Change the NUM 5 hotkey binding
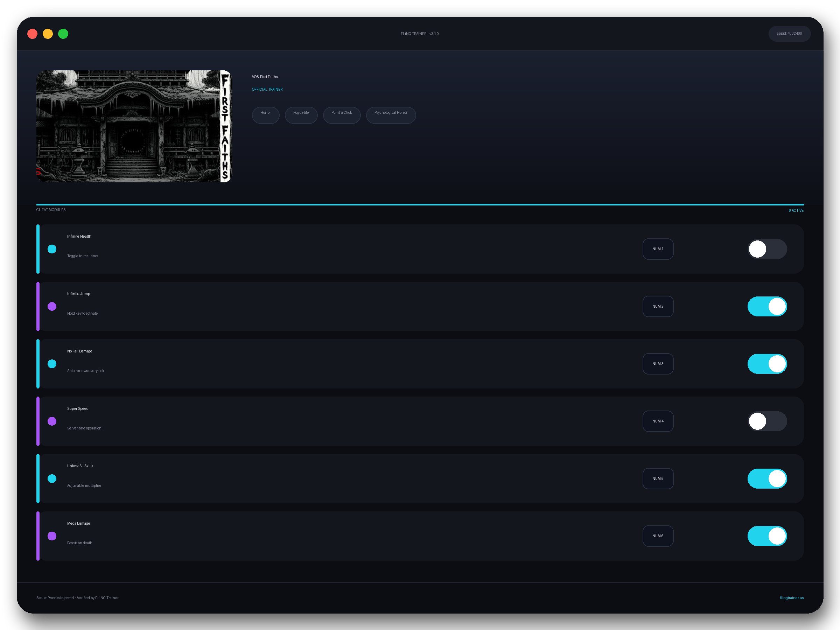 coord(658,478)
